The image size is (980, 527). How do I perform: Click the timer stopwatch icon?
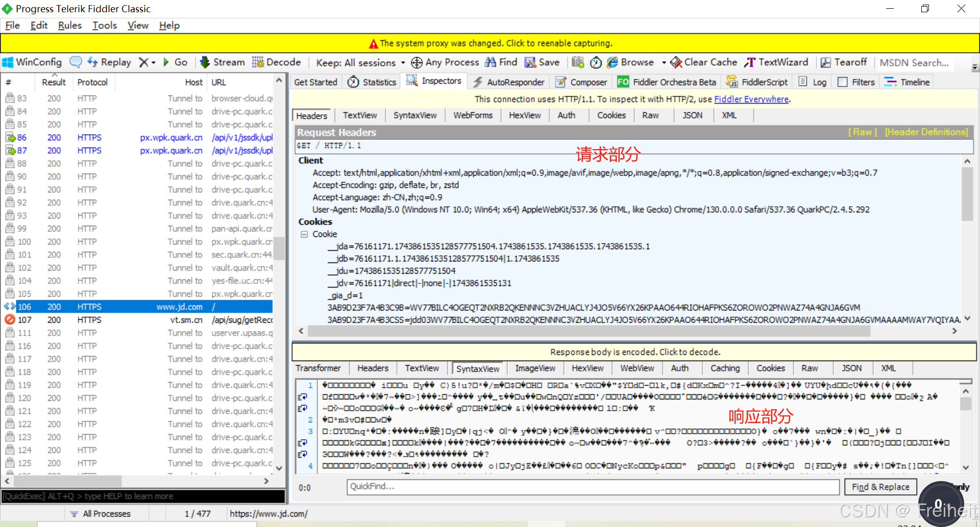(x=596, y=62)
